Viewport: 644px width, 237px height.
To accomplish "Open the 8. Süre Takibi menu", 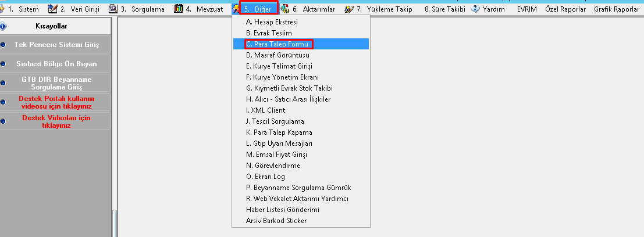I will (445, 9).
